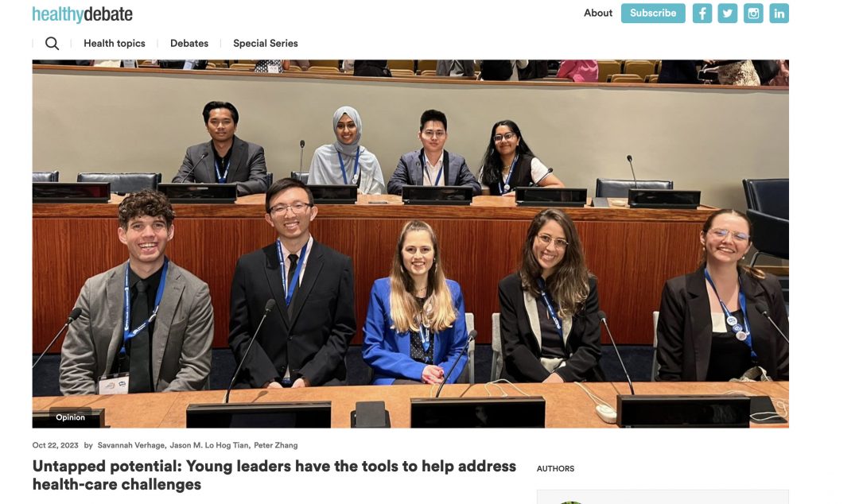The image size is (859, 504).
Task: Click the 'debate' part of logo
Action: point(108,14)
